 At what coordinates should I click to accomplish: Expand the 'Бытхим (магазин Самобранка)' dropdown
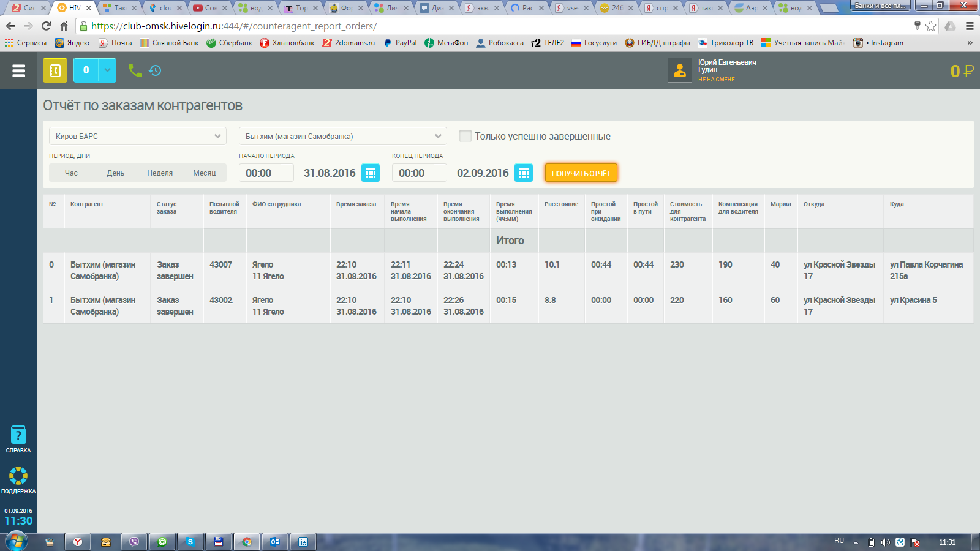pos(343,136)
